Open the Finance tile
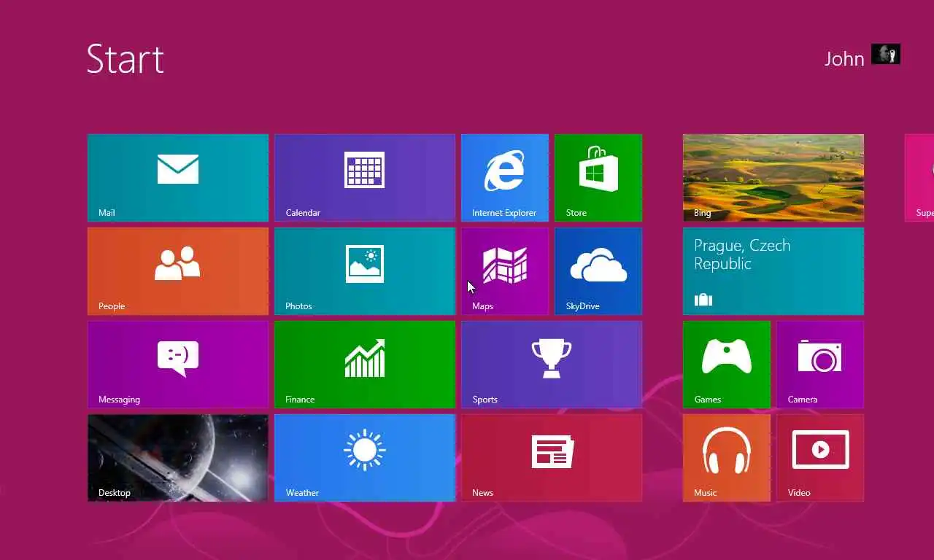 (365, 365)
